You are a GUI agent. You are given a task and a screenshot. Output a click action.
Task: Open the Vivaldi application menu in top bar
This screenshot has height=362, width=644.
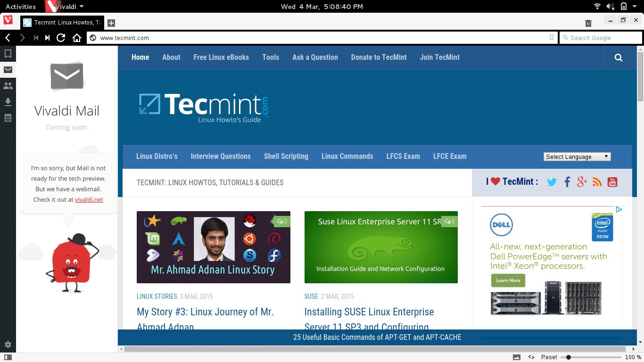64,7
